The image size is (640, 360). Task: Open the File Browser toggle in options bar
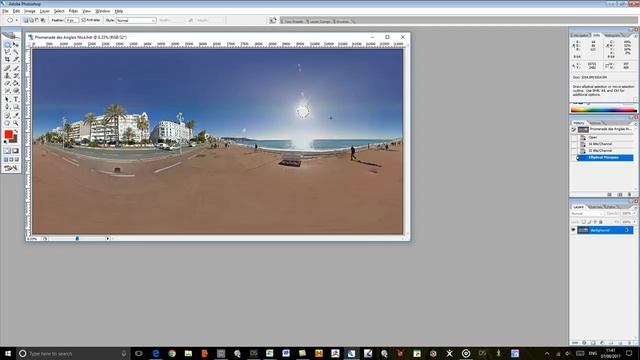point(273,20)
